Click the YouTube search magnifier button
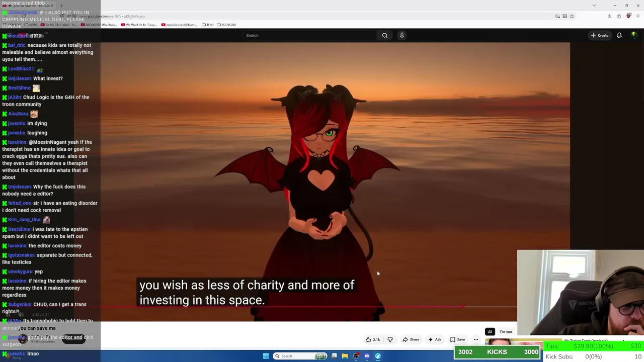Image resolution: width=644 pixels, height=362 pixels. (385, 35)
